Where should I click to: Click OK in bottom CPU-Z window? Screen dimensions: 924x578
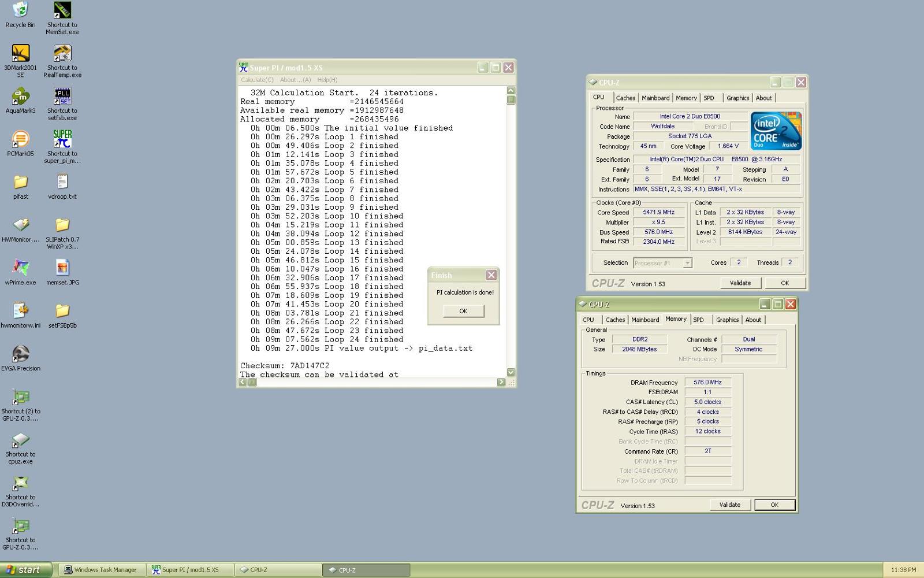(774, 505)
